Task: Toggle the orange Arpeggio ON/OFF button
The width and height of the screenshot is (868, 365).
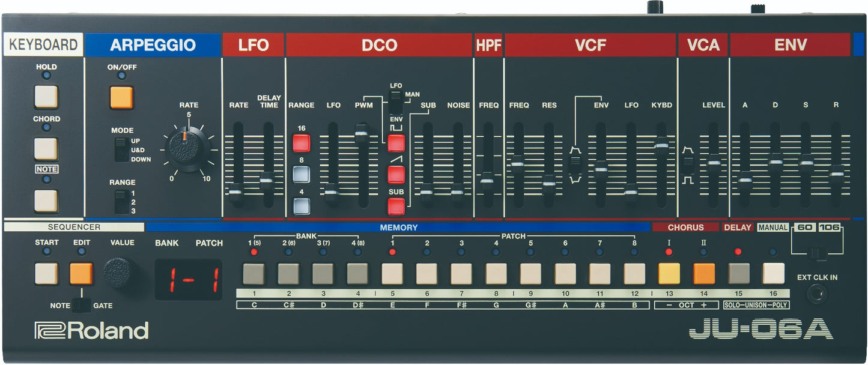Action: (121, 97)
